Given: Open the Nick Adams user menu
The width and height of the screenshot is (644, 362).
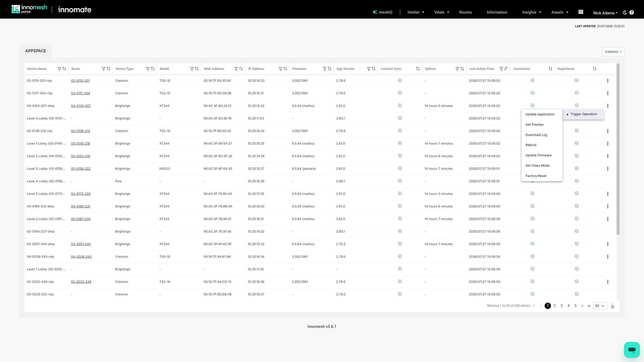Looking at the screenshot, I should [x=605, y=13].
